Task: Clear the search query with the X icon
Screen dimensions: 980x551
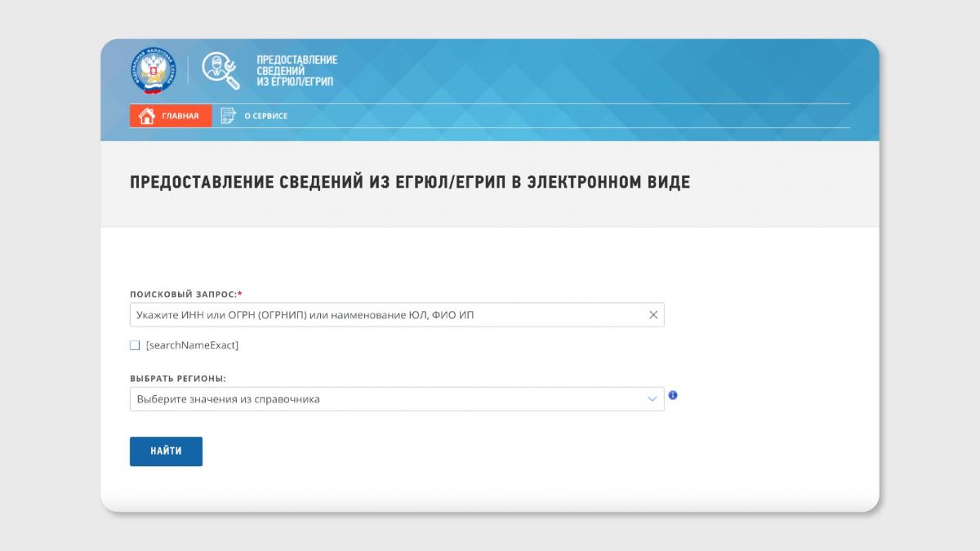Action: pyautogui.click(x=653, y=315)
